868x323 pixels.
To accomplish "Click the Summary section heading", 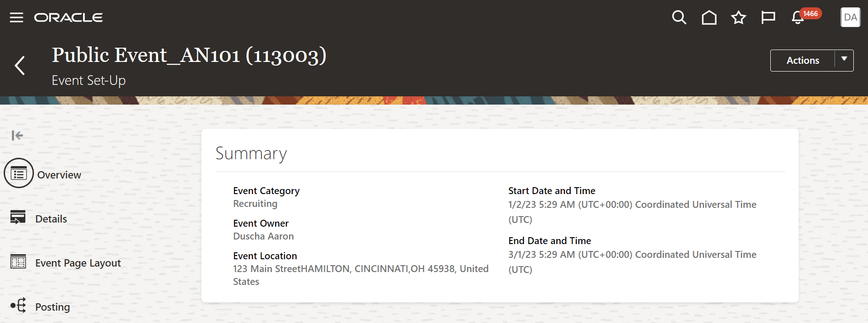I will (x=251, y=153).
